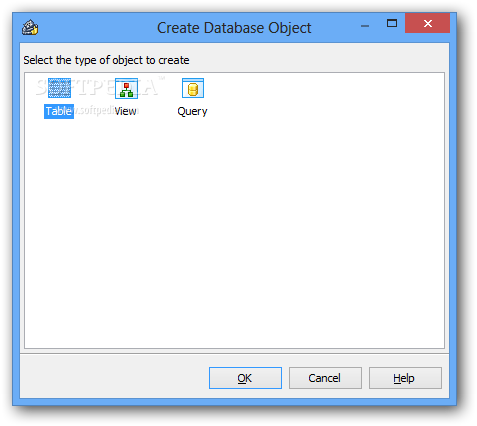Click the Query label text
The height and width of the screenshot is (426, 477).
point(192,111)
